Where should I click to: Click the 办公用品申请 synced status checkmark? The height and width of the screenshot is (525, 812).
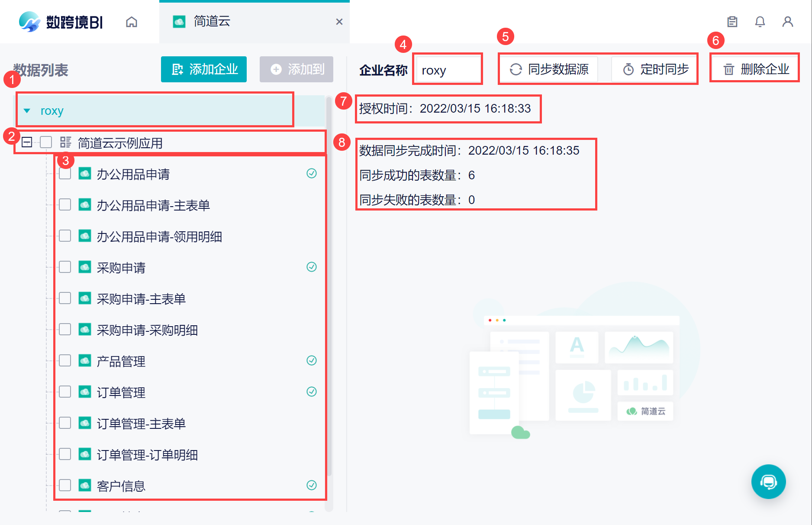(312, 173)
